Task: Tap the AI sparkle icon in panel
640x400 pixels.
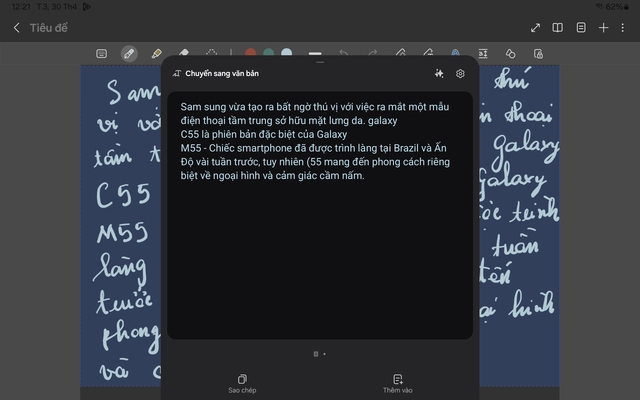Action: tap(438, 73)
